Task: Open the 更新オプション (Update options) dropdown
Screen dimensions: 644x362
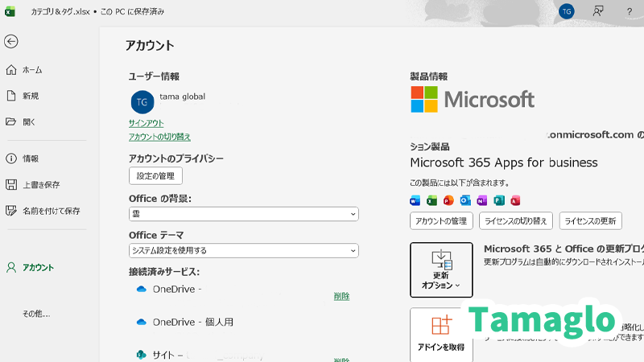Action: [441, 269]
